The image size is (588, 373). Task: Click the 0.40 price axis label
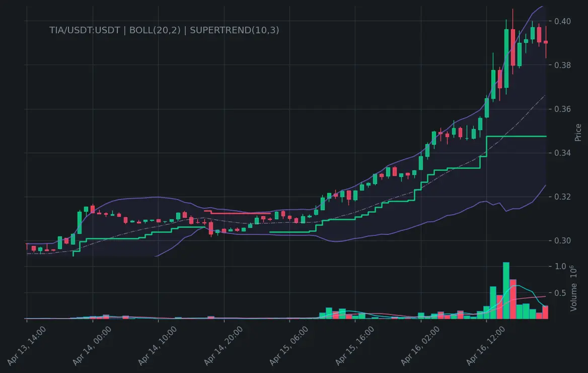(562, 21)
